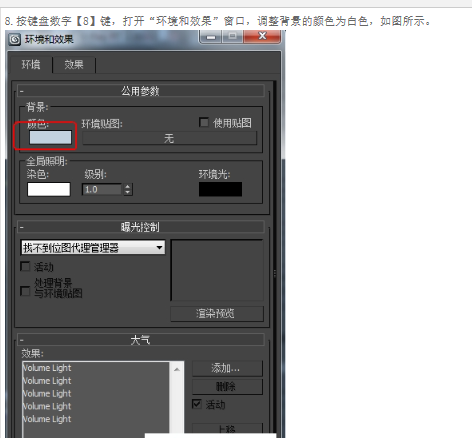The image size is (472, 438).
Task: Enable the exposure control 活动 checkbox
Action: click(25, 266)
